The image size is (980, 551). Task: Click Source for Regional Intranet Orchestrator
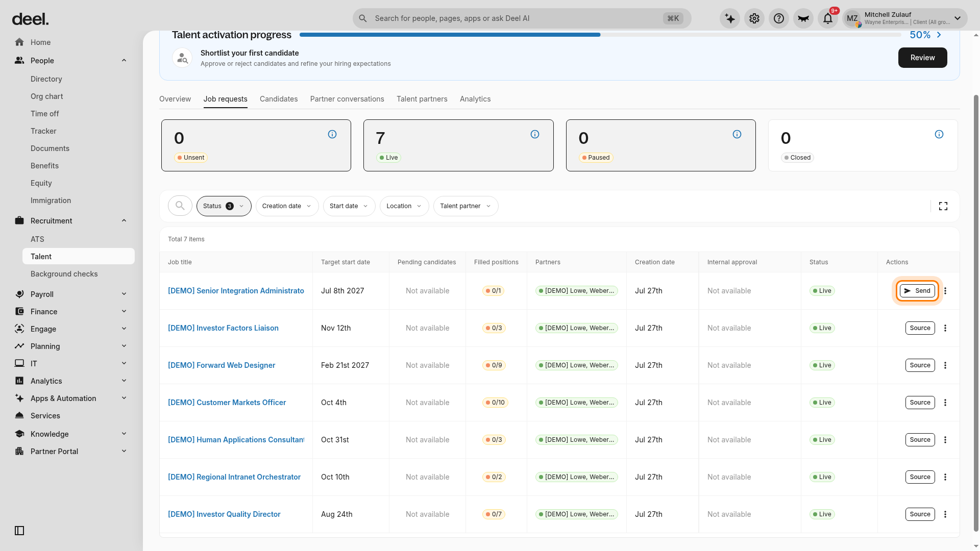click(920, 477)
